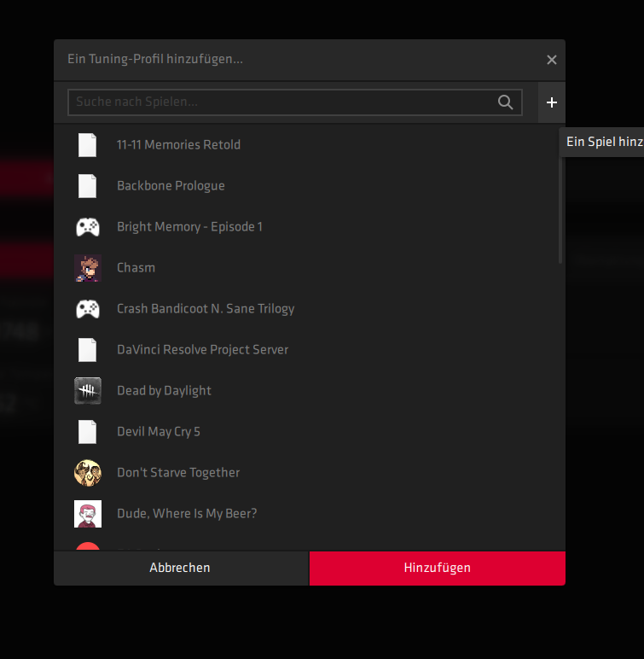Click the gamepad icon for Bright Memory
Image resolution: width=644 pixels, height=659 pixels.
(87, 227)
